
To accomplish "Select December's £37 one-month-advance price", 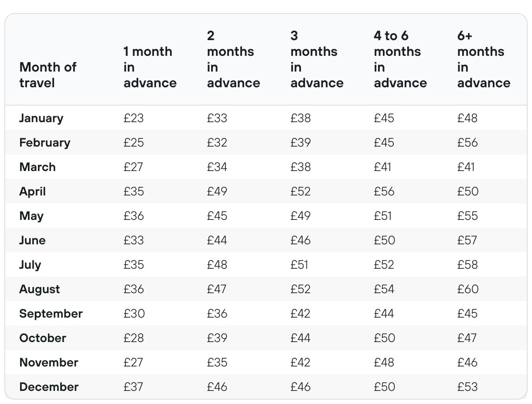I will 133,387.
